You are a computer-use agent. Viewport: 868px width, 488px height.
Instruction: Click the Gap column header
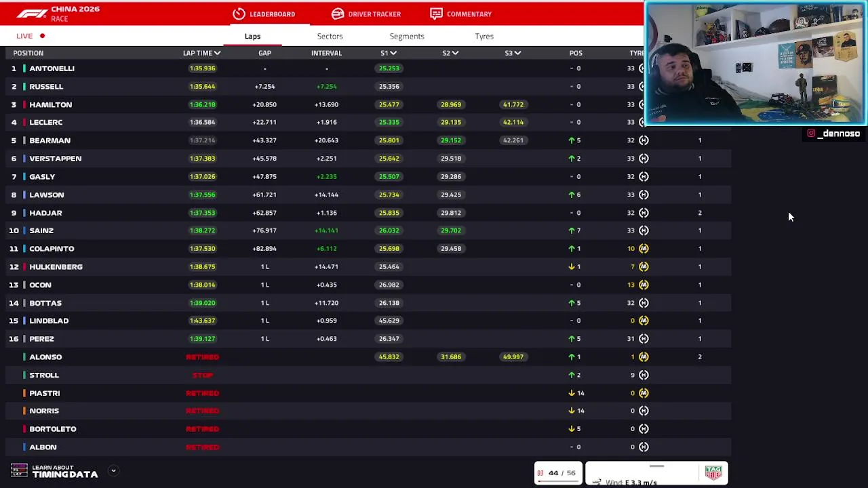point(264,53)
